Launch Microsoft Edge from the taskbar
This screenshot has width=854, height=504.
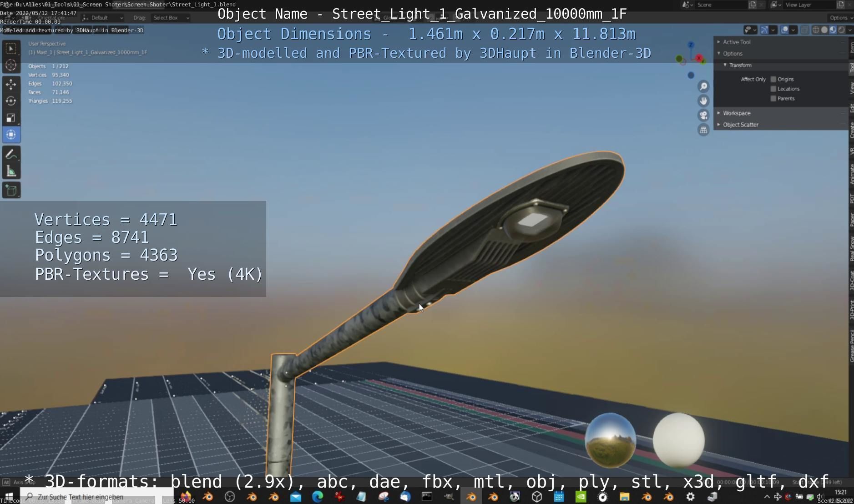tap(318, 497)
